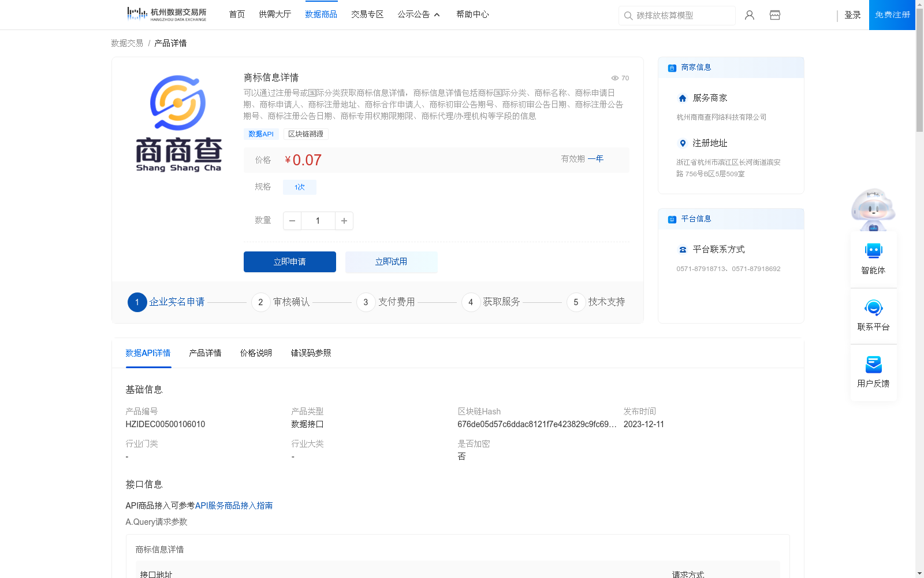
Task: Switch to 数据API详情 tab
Action: tap(148, 353)
